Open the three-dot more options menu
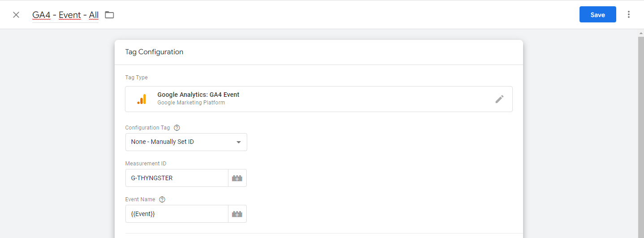This screenshot has width=644, height=238. click(x=629, y=14)
